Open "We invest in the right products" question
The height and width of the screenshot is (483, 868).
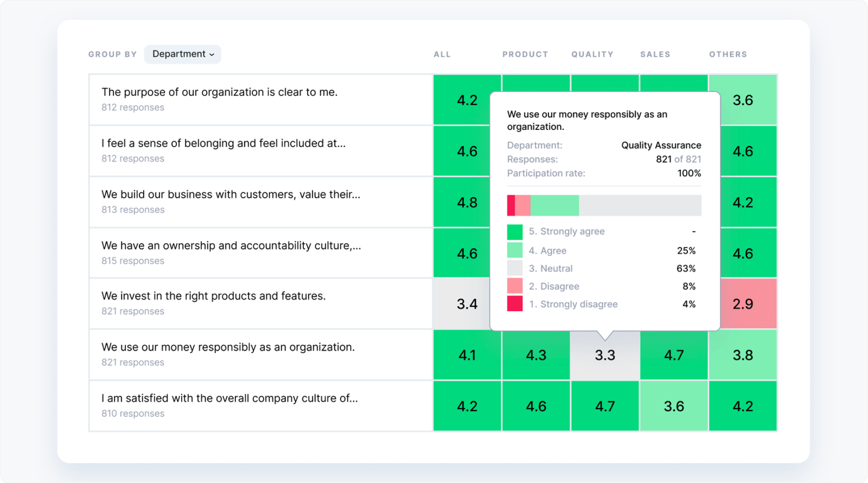(x=213, y=296)
